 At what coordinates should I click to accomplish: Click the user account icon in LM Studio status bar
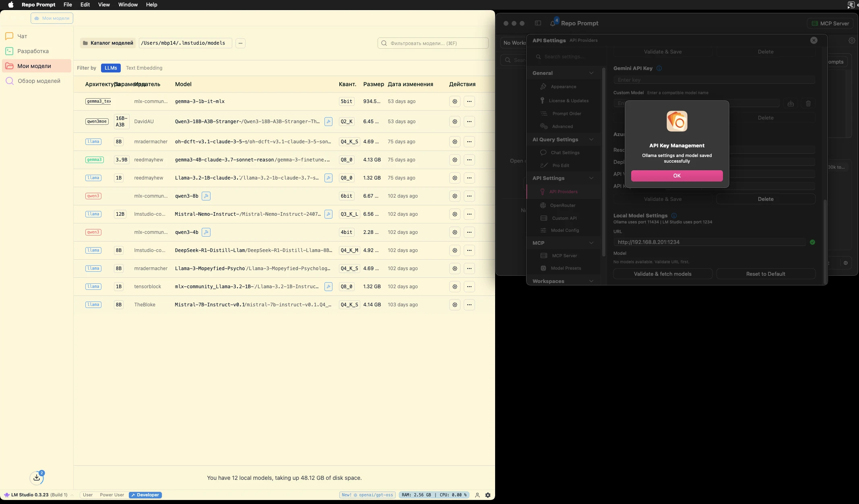[477, 495]
